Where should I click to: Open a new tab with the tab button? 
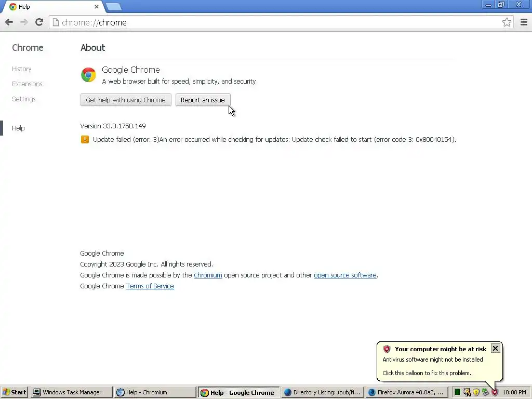(113, 7)
